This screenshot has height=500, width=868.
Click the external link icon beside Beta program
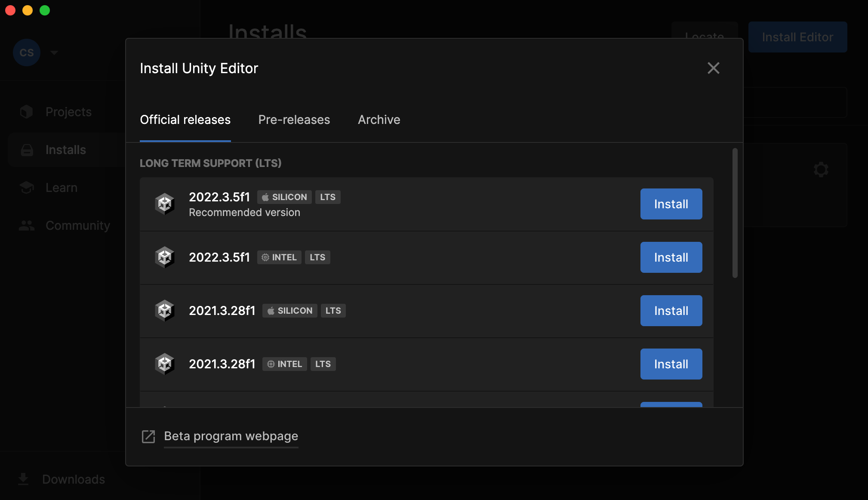point(148,436)
